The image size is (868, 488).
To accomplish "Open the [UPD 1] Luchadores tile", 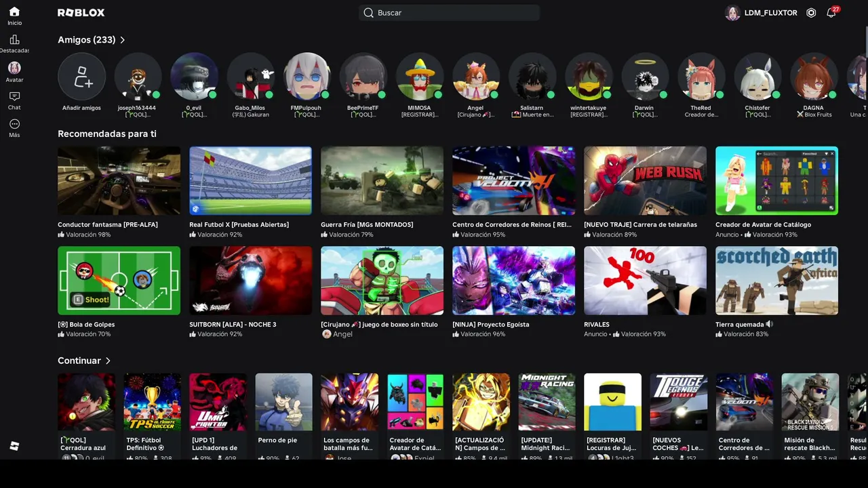I will pyautogui.click(x=218, y=416).
